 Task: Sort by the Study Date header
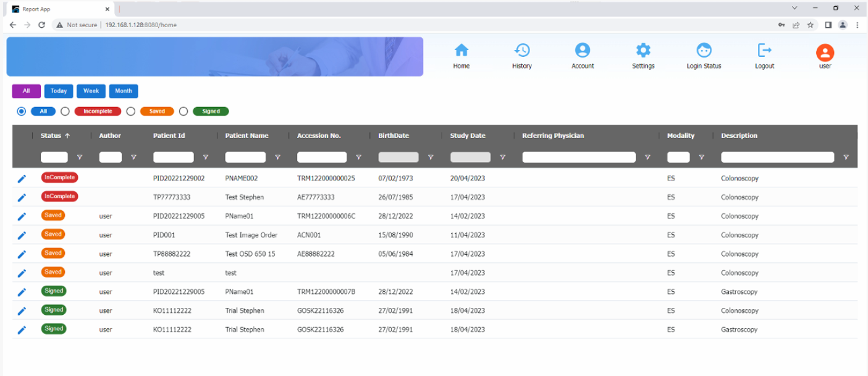pyautogui.click(x=468, y=135)
